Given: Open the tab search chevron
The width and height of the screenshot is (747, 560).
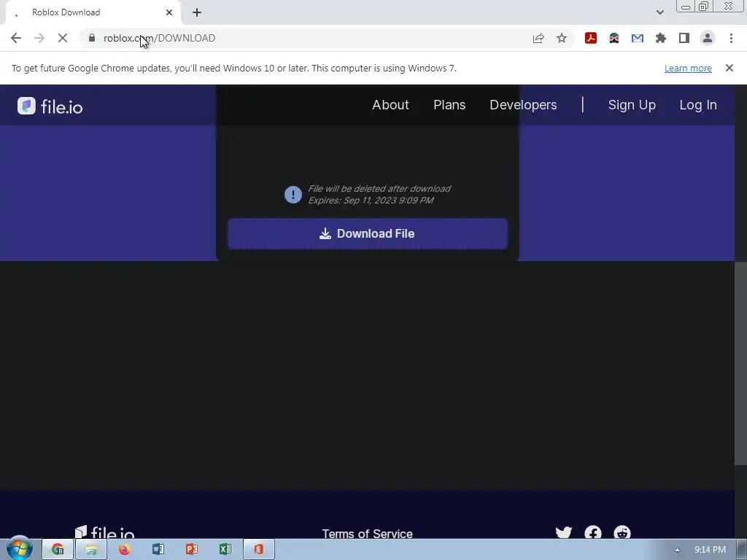Looking at the screenshot, I should [x=659, y=12].
